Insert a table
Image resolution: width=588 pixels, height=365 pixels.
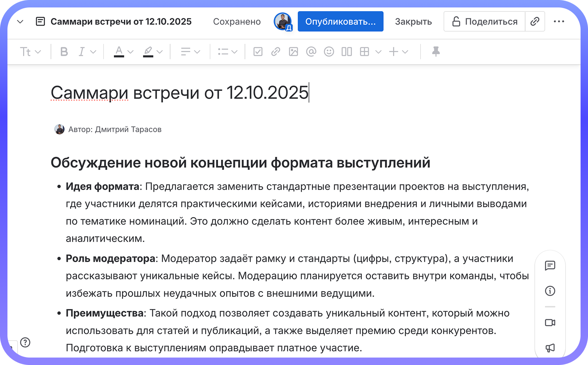click(365, 52)
